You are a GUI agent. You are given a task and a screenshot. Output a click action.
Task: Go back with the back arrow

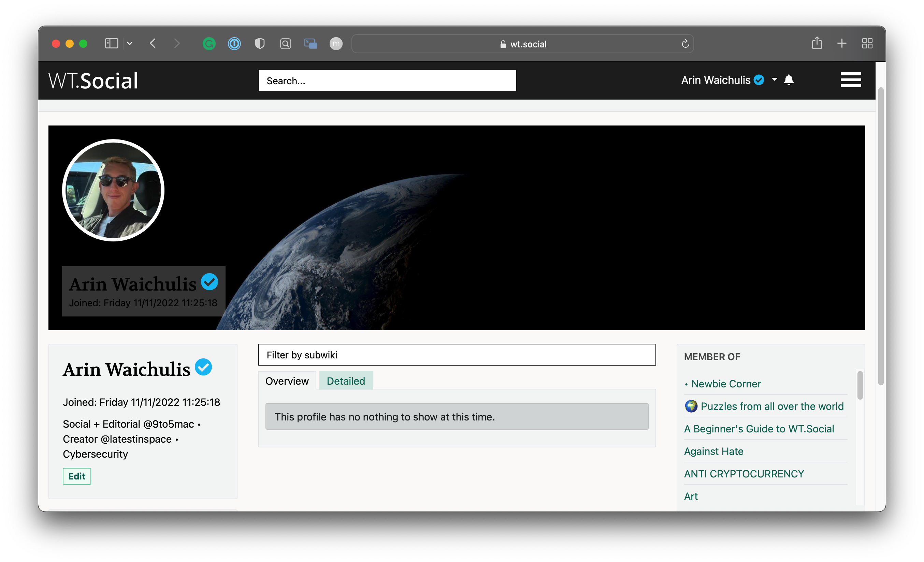153,43
